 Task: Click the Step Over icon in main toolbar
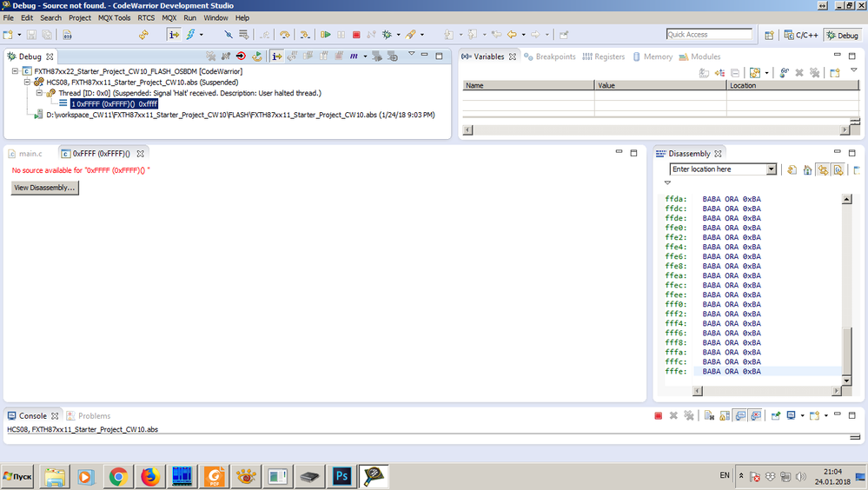284,35
